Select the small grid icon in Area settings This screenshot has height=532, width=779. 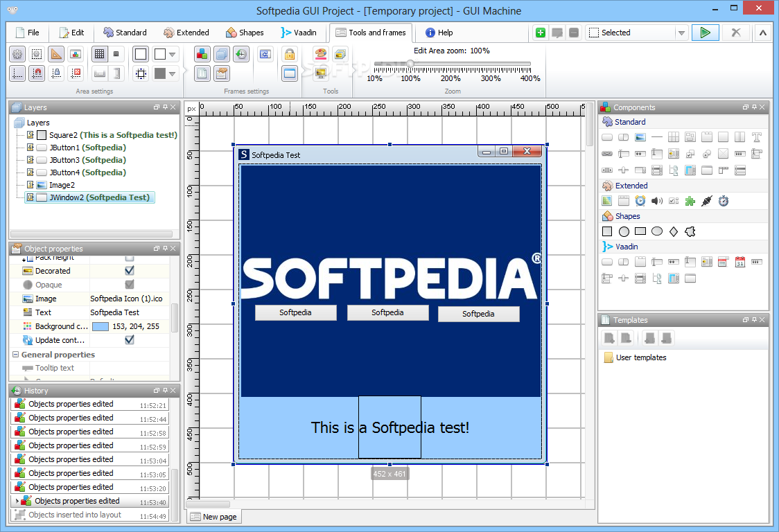[116, 53]
